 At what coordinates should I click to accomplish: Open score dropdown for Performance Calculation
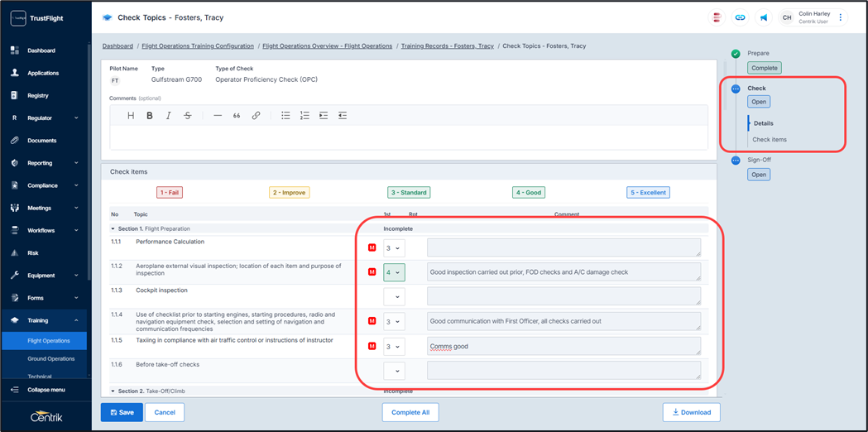pyautogui.click(x=394, y=248)
